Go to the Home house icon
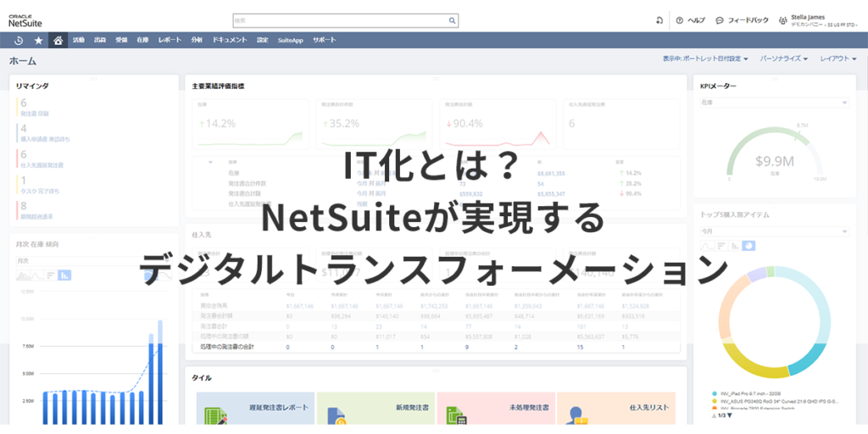This screenshot has height=434, width=868. pos(58,40)
